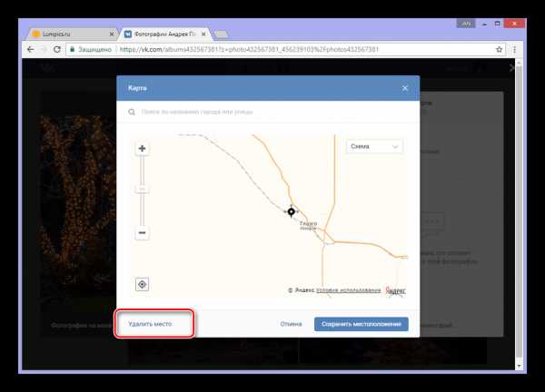Bookmark page with the star icon

click(499, 49)
